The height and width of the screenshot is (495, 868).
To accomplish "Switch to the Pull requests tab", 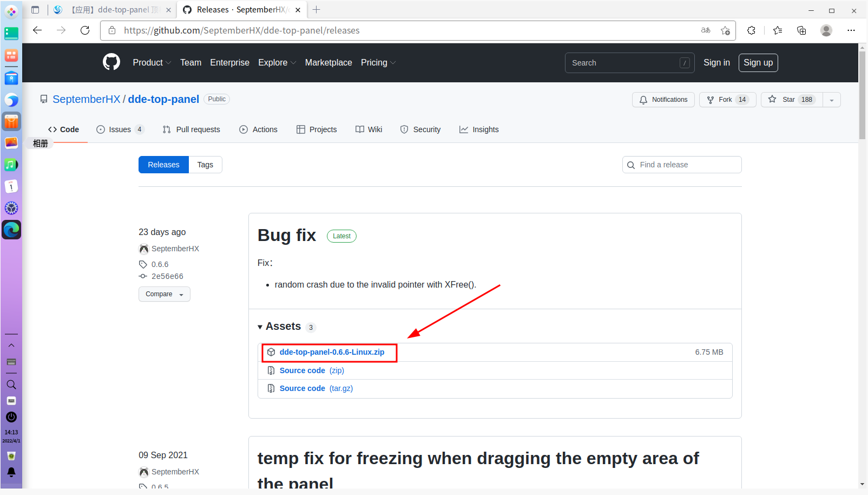I will [x=192, y=129].
